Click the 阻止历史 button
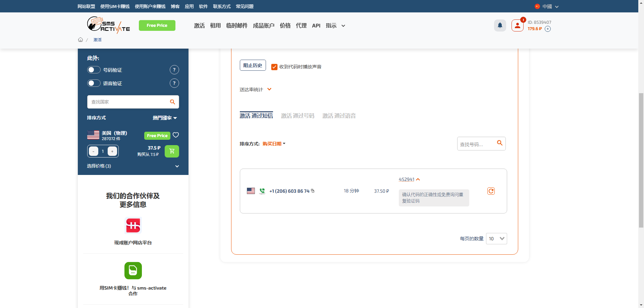 point(253,65)
